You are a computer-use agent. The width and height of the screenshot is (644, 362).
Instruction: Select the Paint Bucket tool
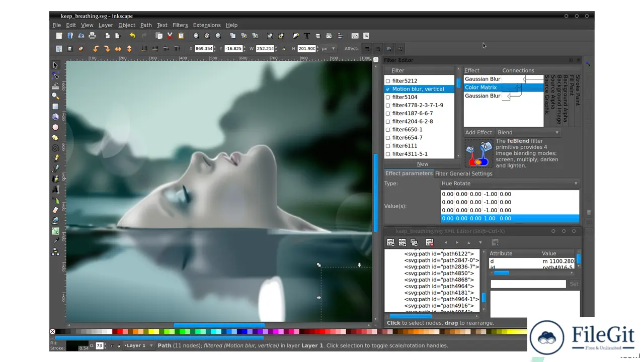coord(55,220)
